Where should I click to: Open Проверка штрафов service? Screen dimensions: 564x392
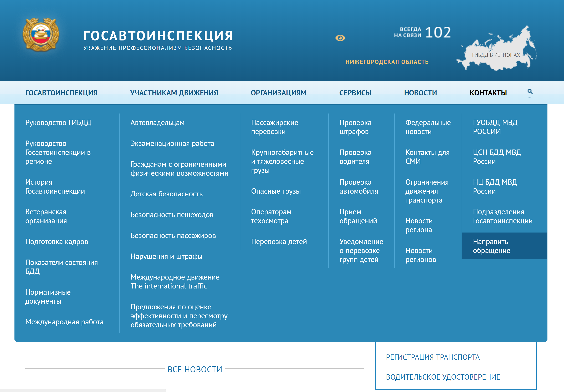(x=355, y=127)
